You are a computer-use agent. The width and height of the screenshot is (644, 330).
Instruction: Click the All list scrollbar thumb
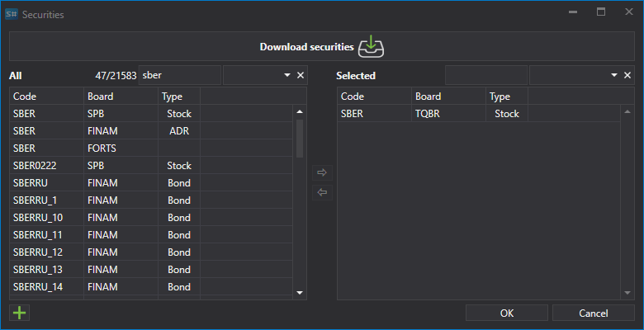pyautogui.click(x=300, y=139)
